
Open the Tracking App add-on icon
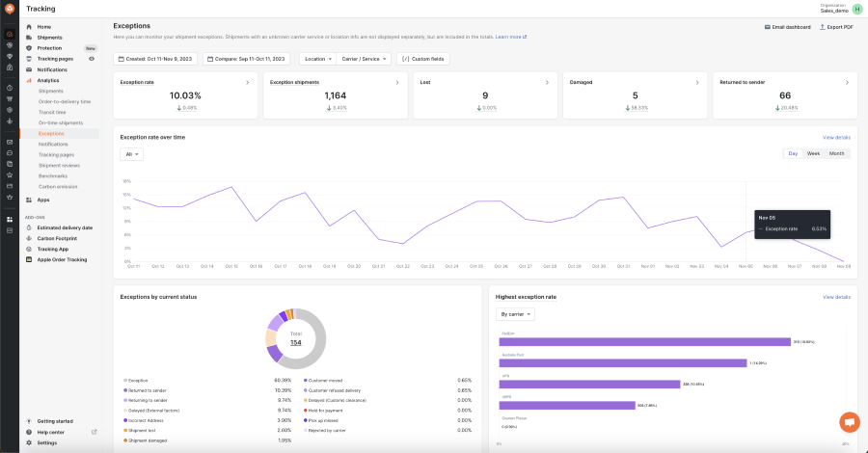point(29,249)
